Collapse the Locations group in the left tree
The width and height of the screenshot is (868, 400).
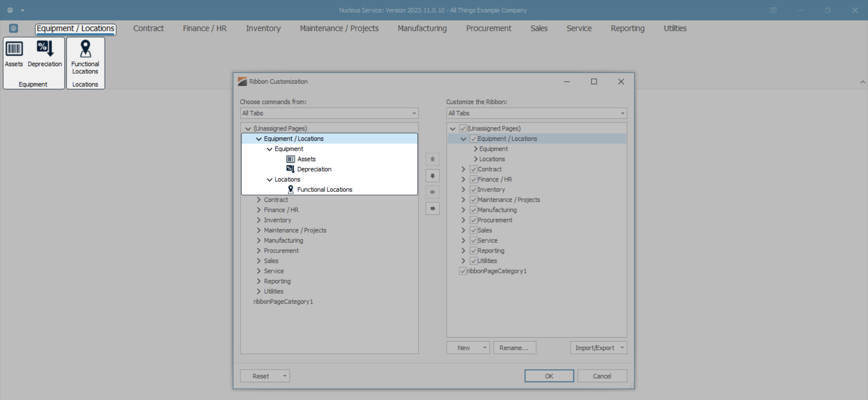[269, 180]
